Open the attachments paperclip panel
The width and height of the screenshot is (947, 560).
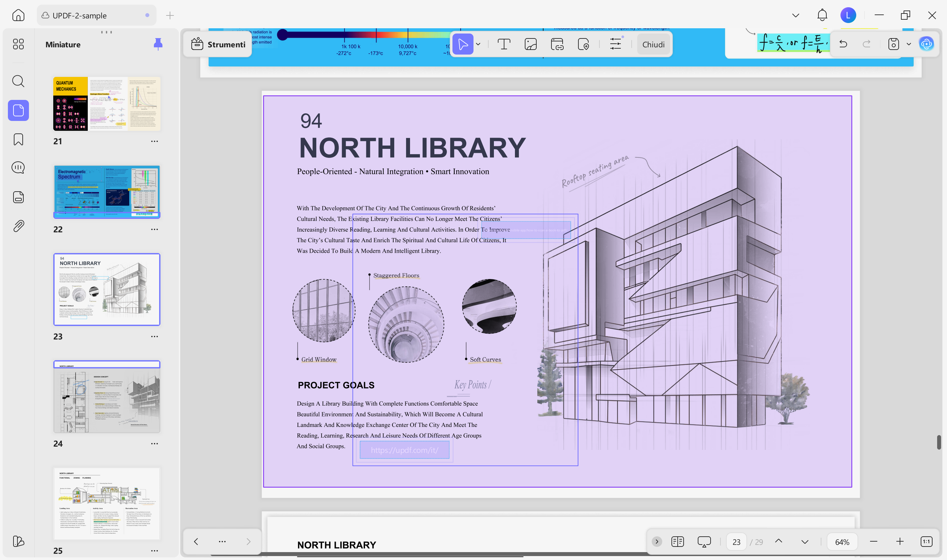click(18, 226)
